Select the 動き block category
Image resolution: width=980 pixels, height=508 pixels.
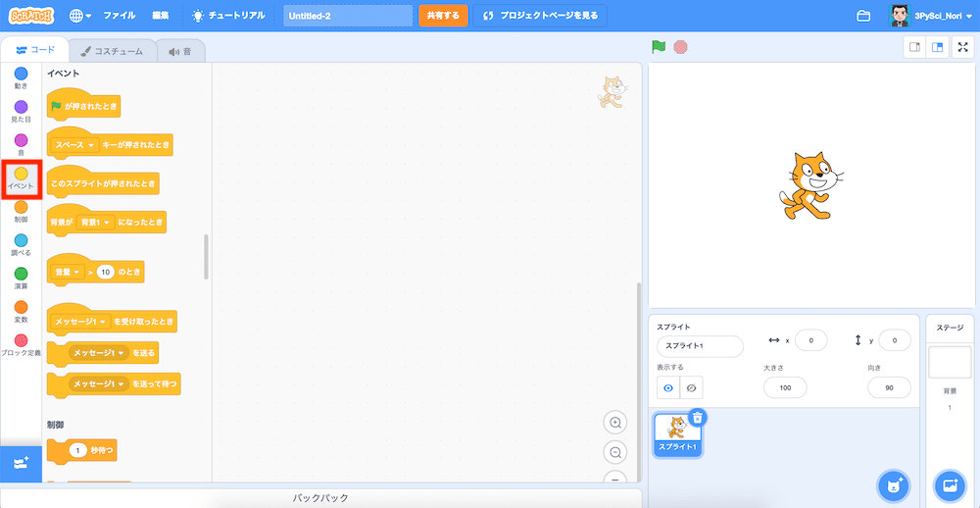click(22, 78)
